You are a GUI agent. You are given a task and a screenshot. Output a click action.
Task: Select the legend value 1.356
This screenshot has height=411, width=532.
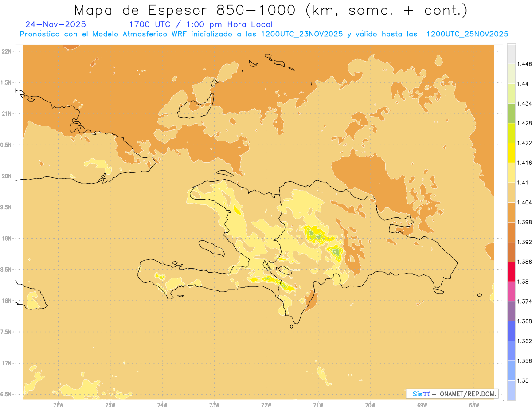525,361
